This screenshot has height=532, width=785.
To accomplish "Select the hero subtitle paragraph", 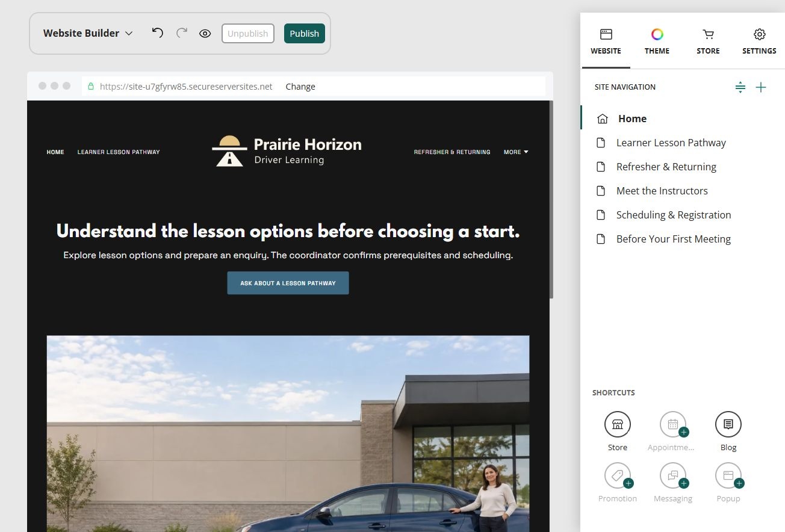I will point(288,255).
